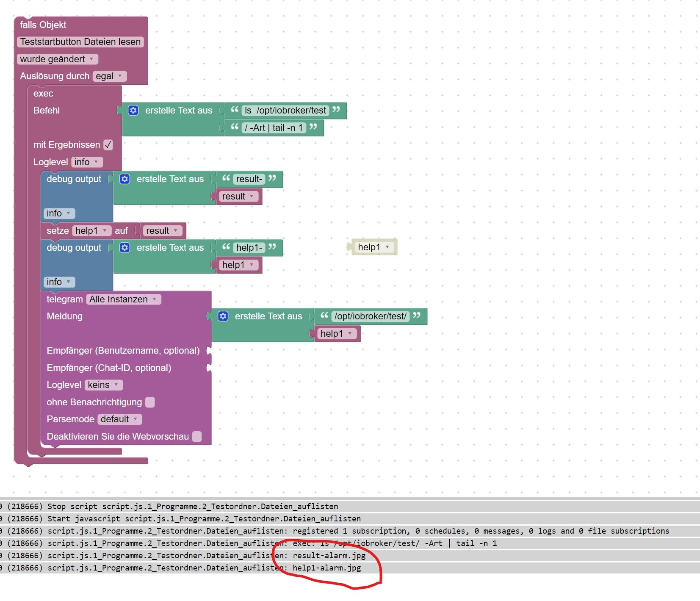Click the "Stop script" log line

click(350, 507)
